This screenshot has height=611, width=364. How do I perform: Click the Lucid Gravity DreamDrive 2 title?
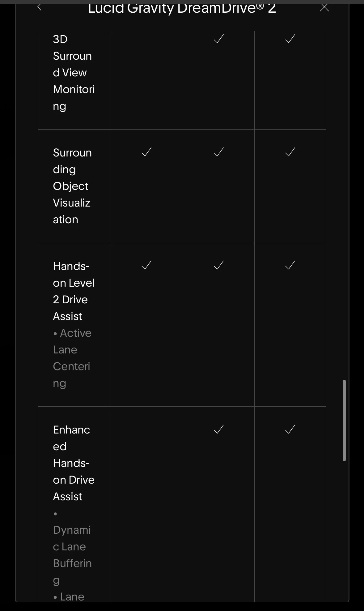[182, 9]
